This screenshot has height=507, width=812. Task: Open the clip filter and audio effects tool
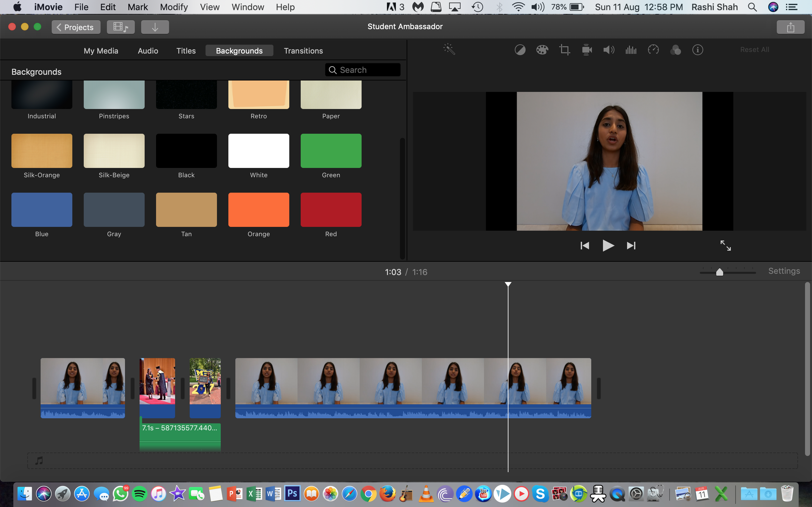pyautogui.click(x=675, y=50)
